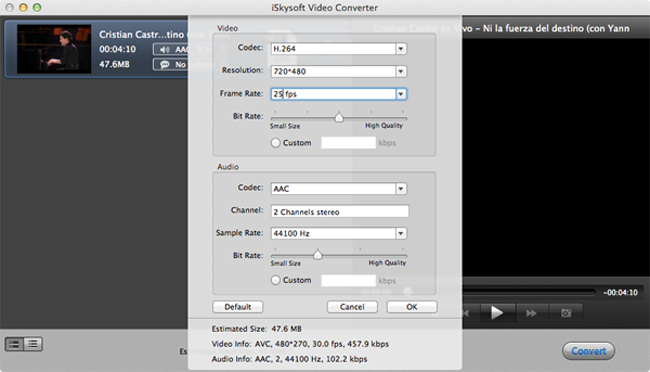Click the blue Convert button

pos(588,351)
